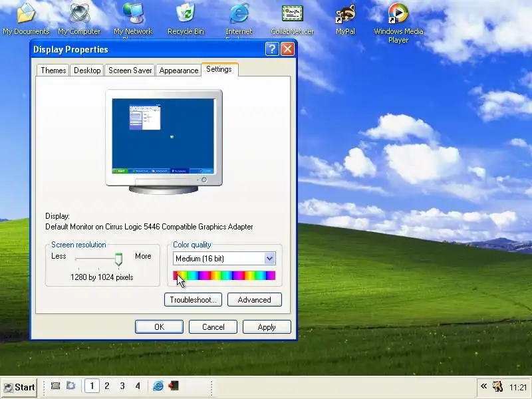The width and height of the screenshot is (532, 399).
Task: Click the system tray animal icon
Action: click(x=497, y=386)
